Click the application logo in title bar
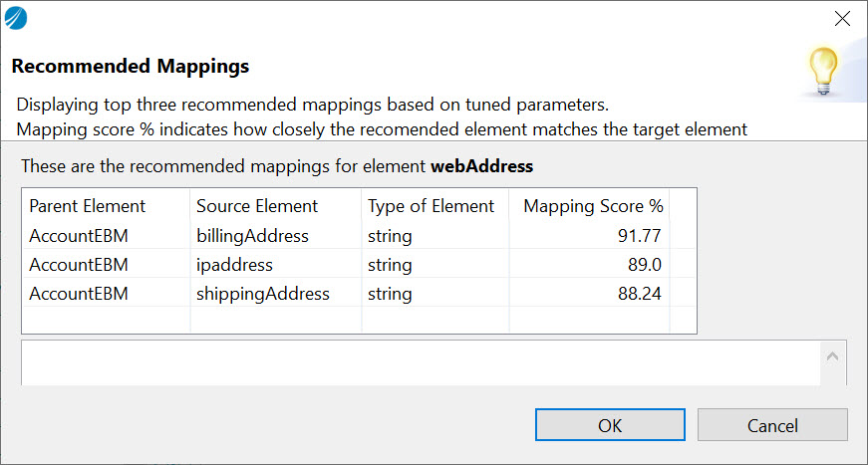Image resolution: width=868 pixels, height=465 pixels. [x=17, y=18]
